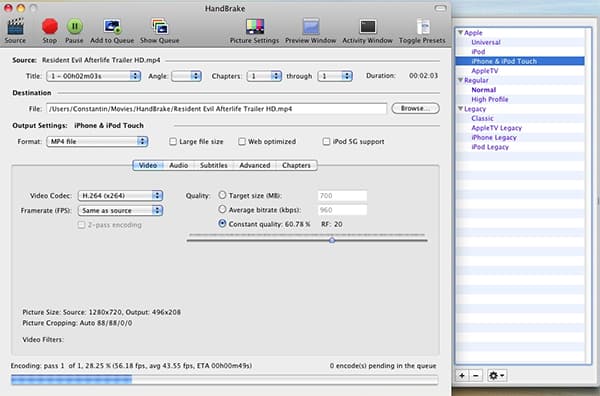Open the ending chapter dropdown after through
This screenshot has width=600, height=396.
pyautogui.click(x=335, y=76)
